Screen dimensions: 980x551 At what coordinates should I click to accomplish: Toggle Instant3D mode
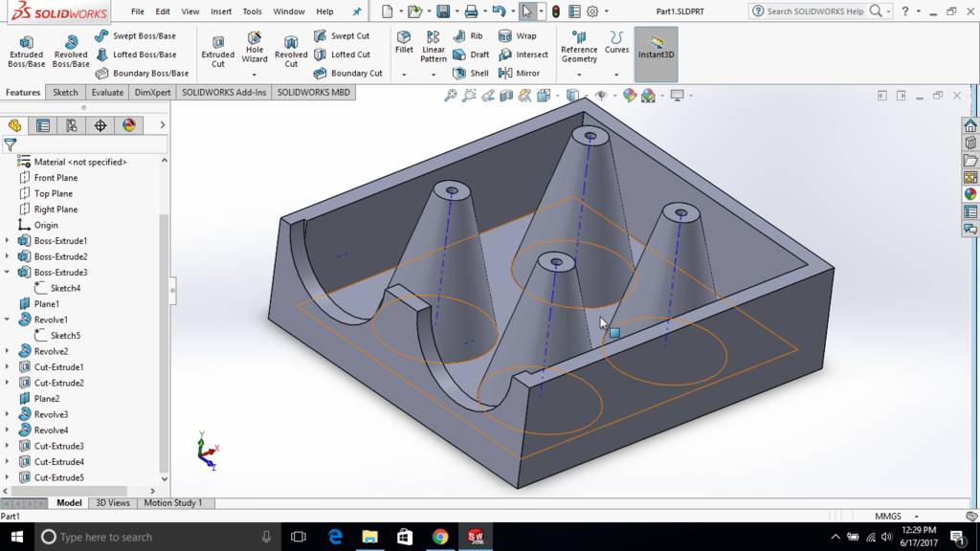click(656, 54)
